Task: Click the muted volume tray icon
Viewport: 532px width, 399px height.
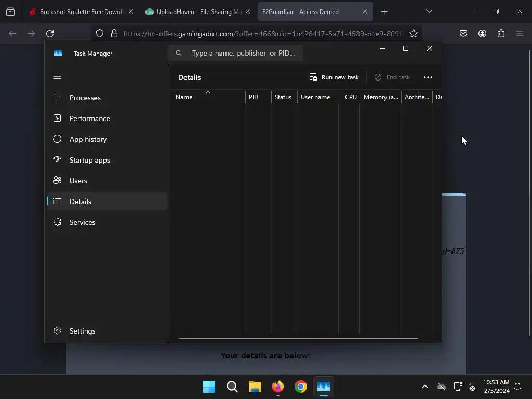Action: pos(471,387)
